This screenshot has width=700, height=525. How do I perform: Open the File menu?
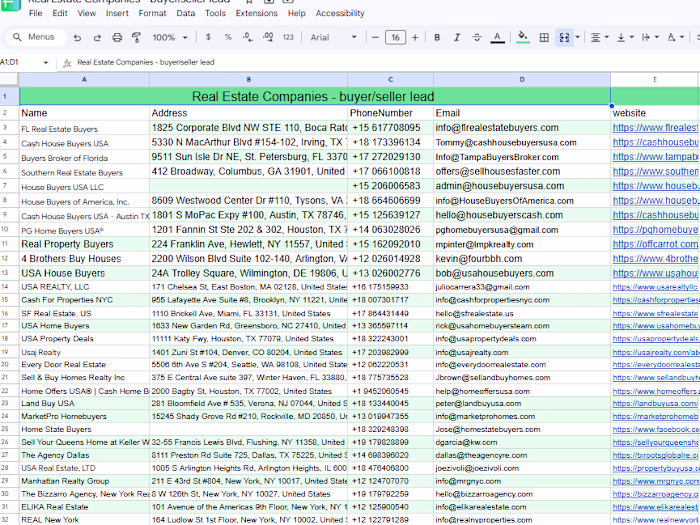(x=35, y=13)
